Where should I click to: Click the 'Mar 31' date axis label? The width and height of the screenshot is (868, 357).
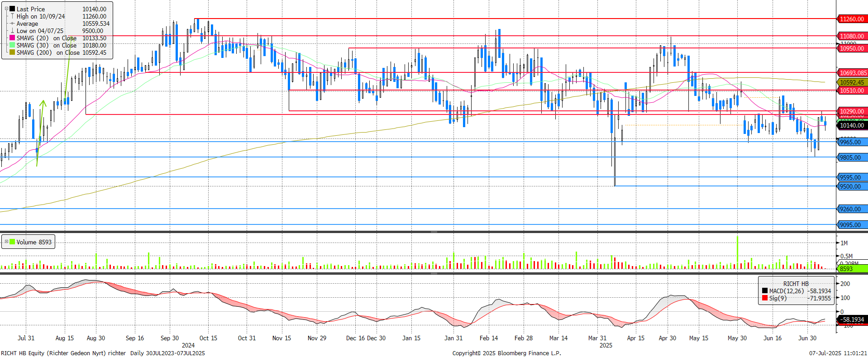pyautogui.click(x=597, y=338)
